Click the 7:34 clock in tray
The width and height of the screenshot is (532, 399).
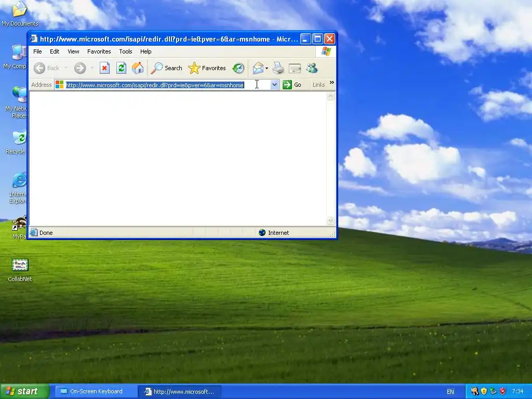coord(517,392)
